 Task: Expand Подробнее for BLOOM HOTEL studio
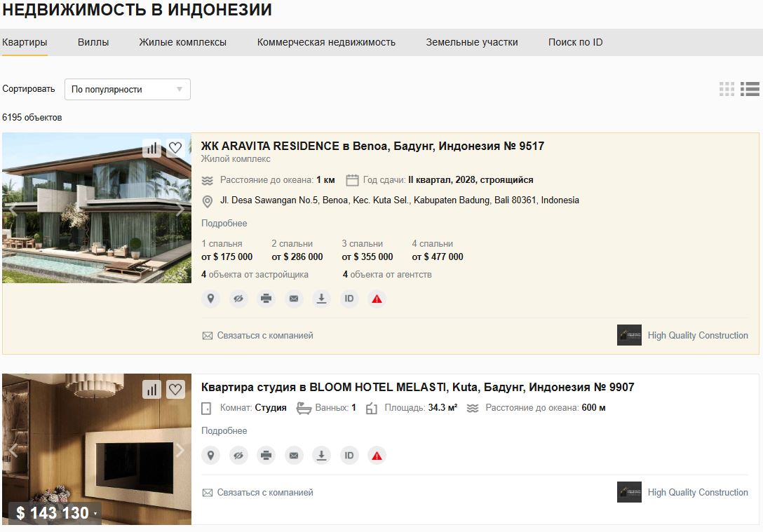[x=224, y=431]
